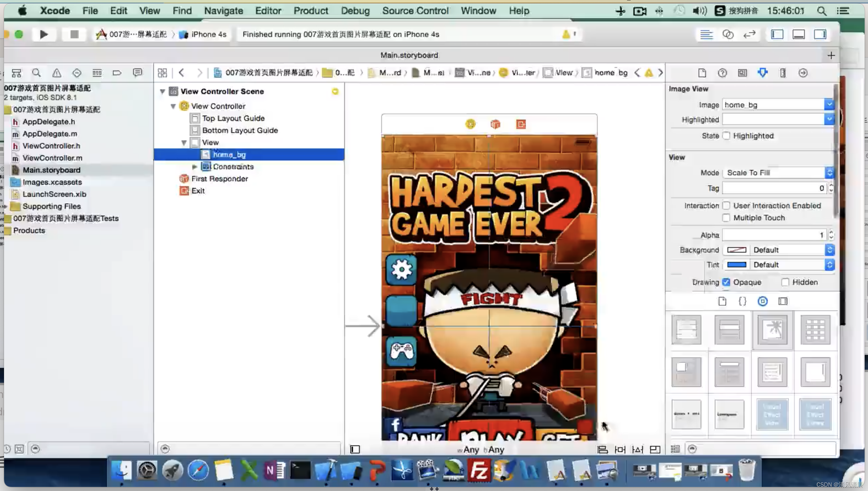The image size is (868, 491).
Task: Open the Pin constraints button
Action: (x=620, y=449)
